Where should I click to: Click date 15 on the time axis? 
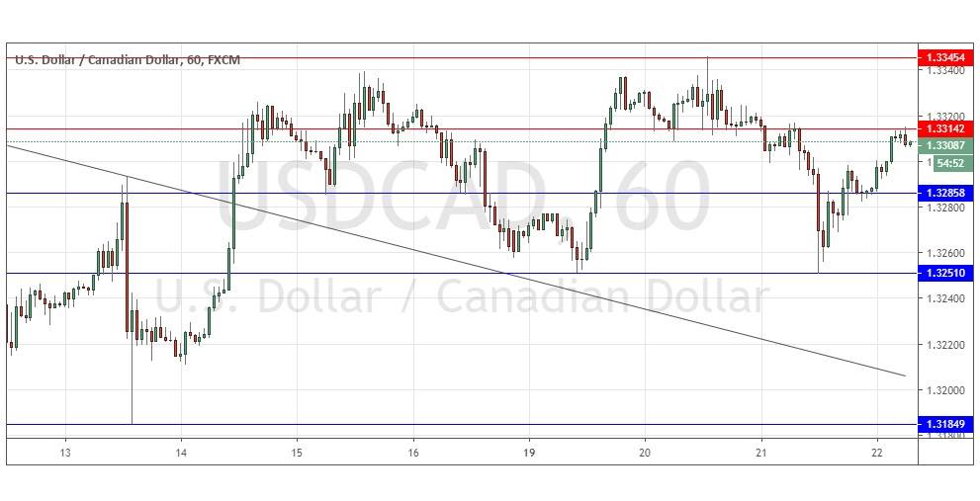click(297, 450)
